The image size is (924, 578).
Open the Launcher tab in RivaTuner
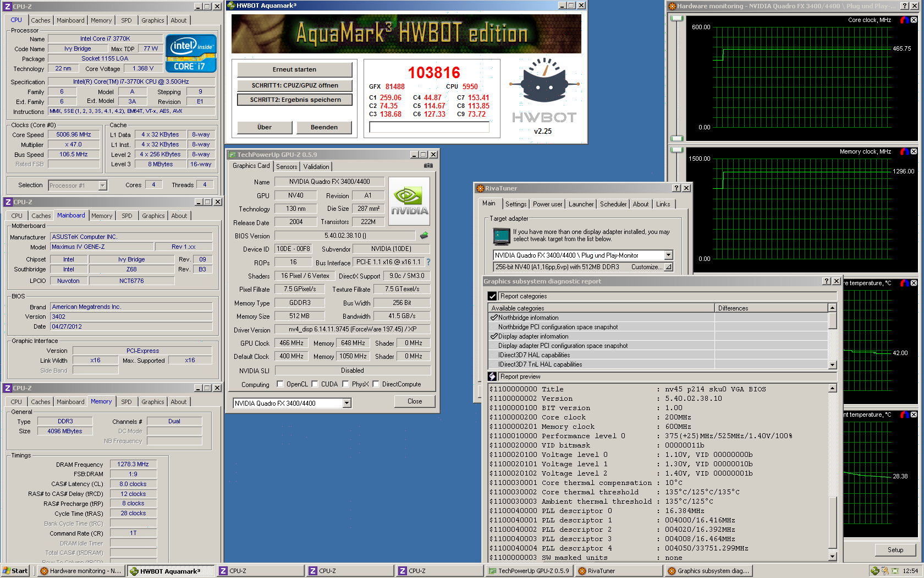pyautogui.click(x=581, y=204)
